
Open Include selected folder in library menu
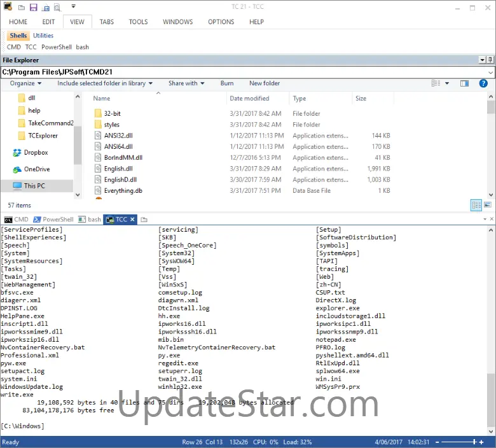coord(105,83)
